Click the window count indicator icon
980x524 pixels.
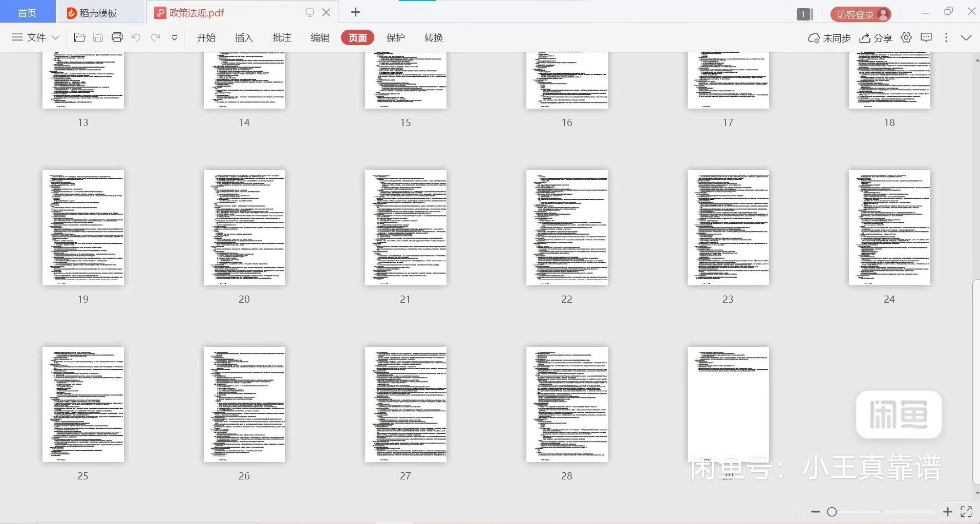[805, 14]
